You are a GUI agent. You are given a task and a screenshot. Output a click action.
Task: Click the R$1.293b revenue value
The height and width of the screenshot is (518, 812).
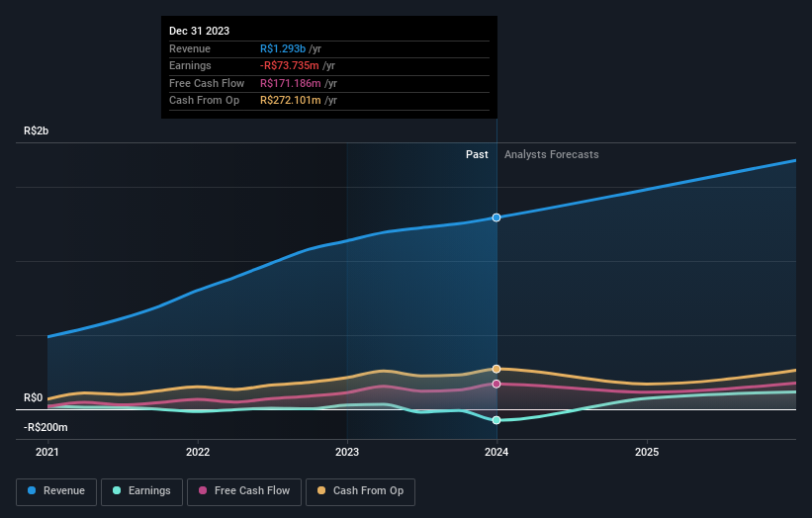(283, 48)
